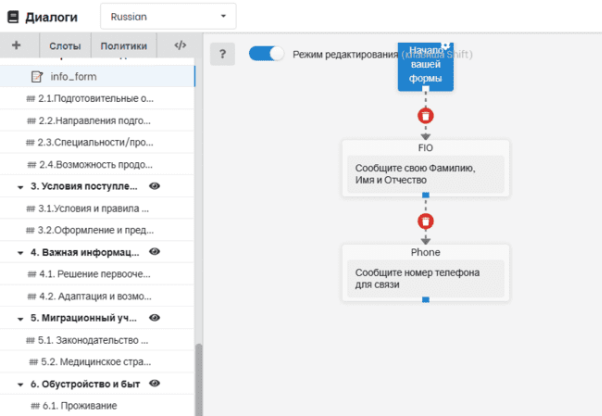The height and width of the screenshot is (416, 602).
Task: Click hash icon beside 2.2.Направления подго...
Action: 31,121
